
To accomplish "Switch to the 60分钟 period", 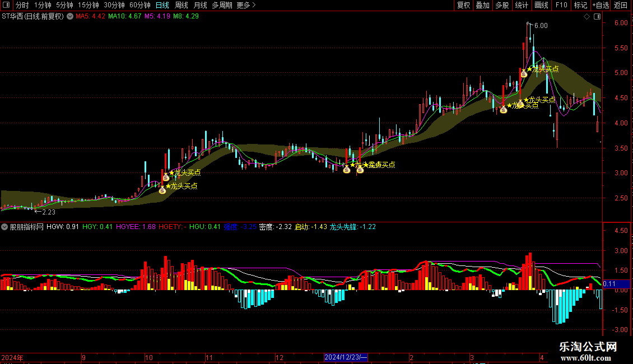I will pyautogui.click(x=139, y=5).
